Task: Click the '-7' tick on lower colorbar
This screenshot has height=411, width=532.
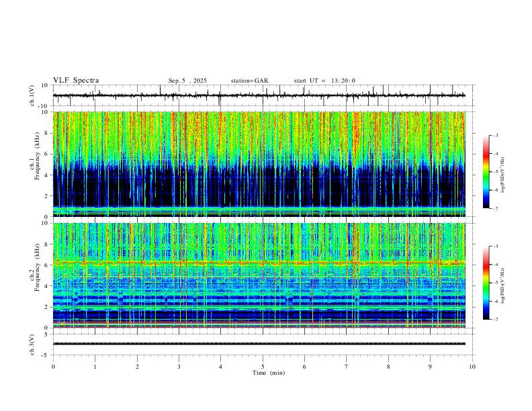Action: (496, 320)
